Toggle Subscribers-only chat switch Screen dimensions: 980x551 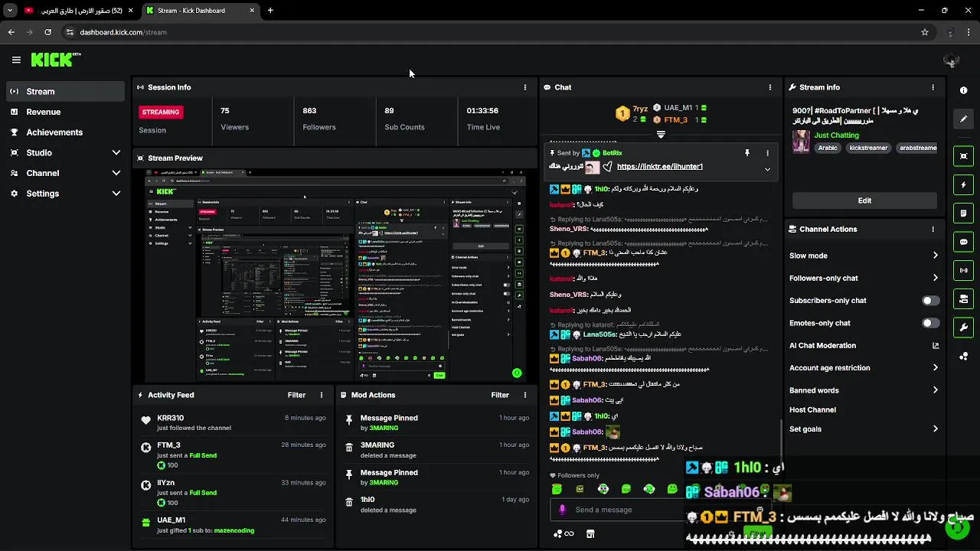tap(930, 301)
